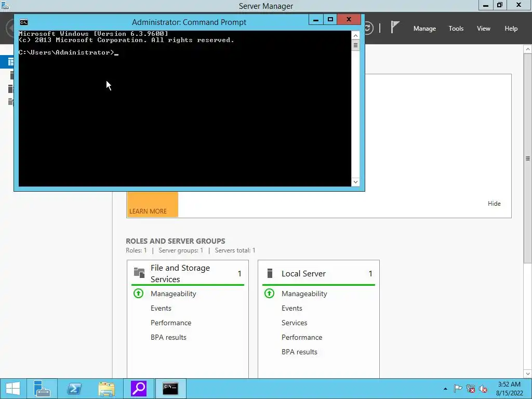The width and height of the screenshot is (532, 399).
Task: Minimize the Command Prompt window
Action: coord(316,20)
